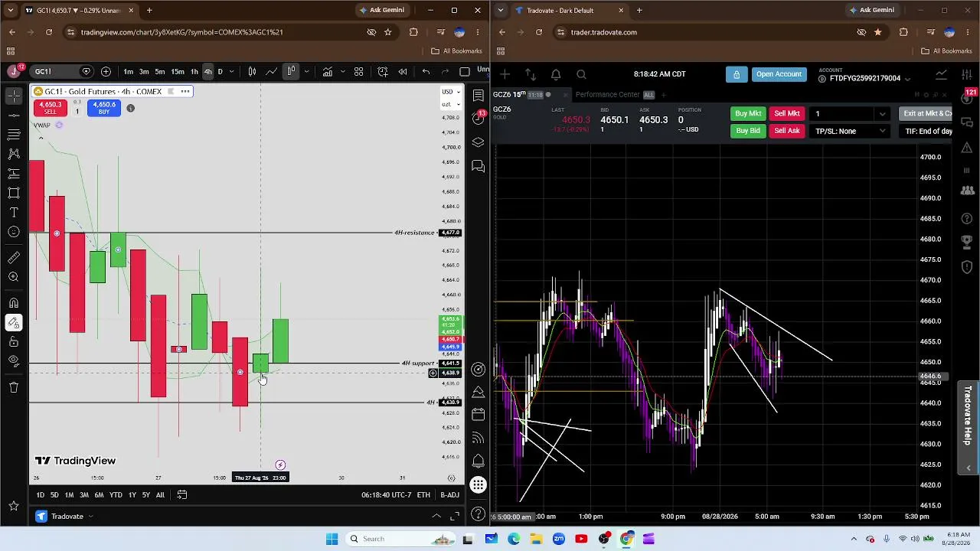This screenshot has width=980, height=551.
Task: Click the Buy Mkt button
Action: point(748,114)
